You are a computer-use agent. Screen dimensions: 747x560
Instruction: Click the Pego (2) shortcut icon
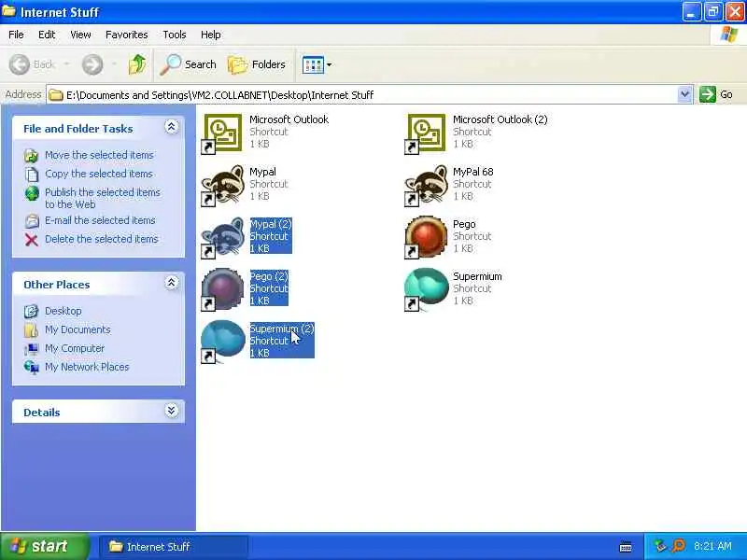click(222, 290)
